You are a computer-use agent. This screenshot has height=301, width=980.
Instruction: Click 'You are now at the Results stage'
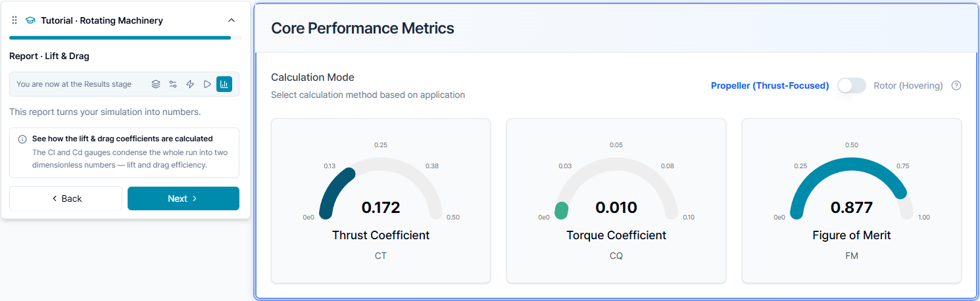[74, 84]
